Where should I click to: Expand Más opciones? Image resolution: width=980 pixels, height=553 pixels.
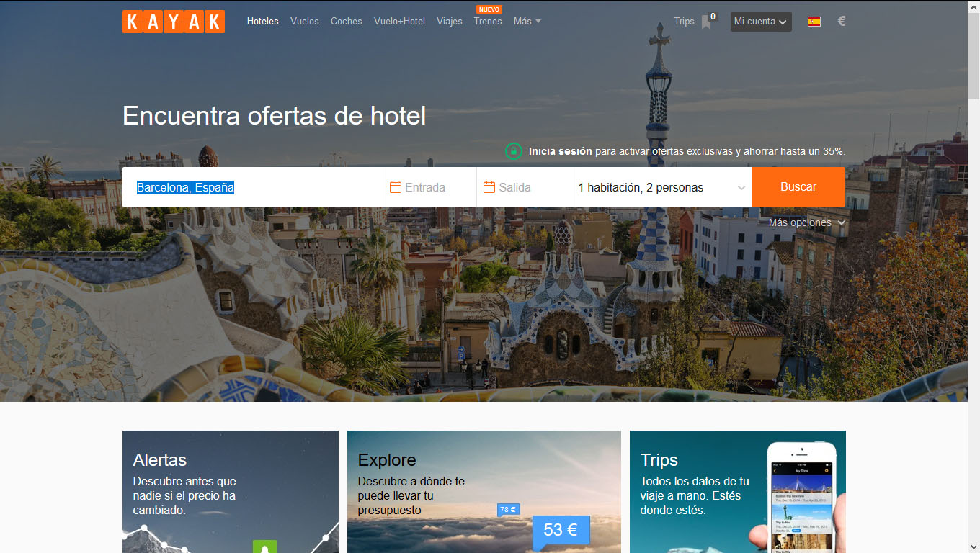(806, 222)
